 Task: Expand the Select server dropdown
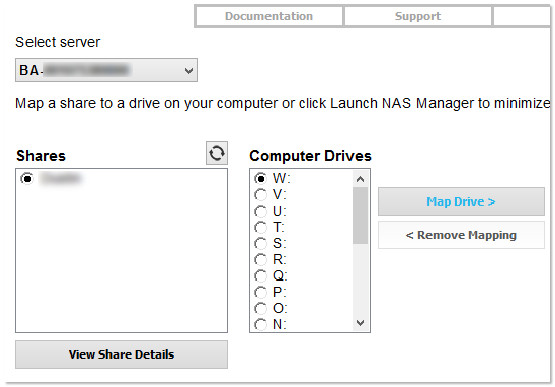106,70
